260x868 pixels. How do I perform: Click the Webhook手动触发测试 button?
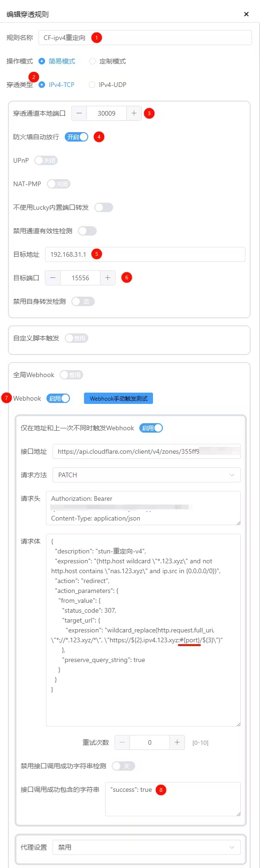coord(118,398)
